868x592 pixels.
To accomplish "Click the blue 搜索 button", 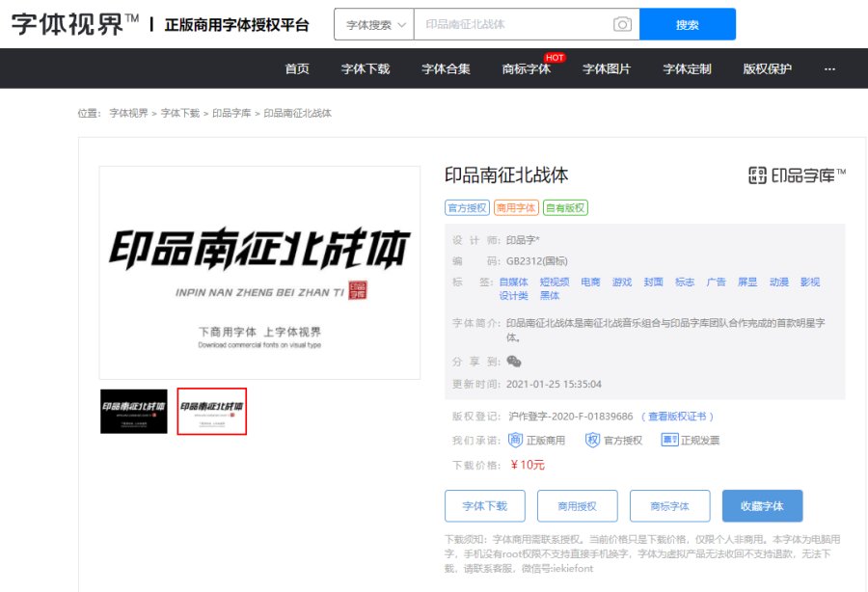I will point(688,23).
